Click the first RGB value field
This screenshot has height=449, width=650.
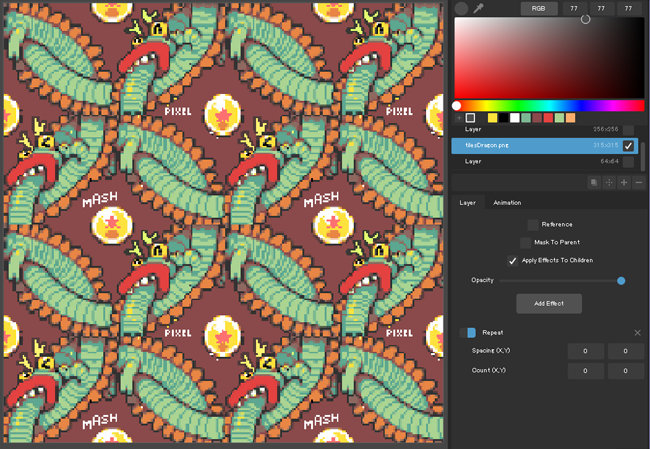[574, 8]
